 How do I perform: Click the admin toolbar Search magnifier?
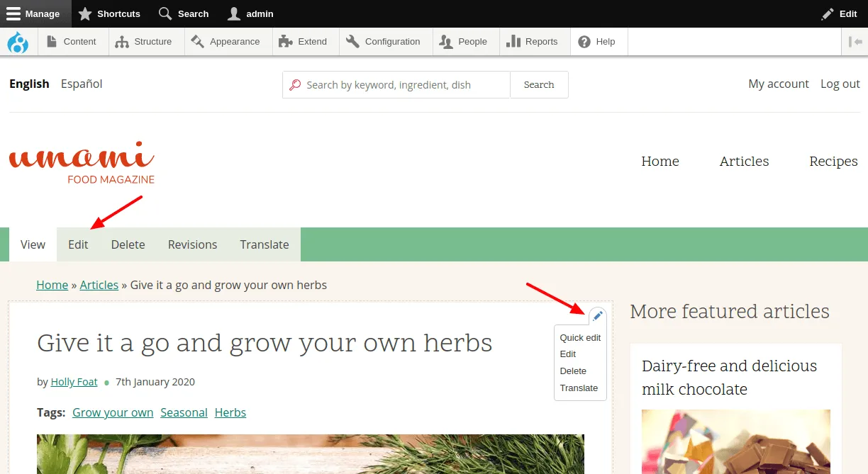click(184, 13)
